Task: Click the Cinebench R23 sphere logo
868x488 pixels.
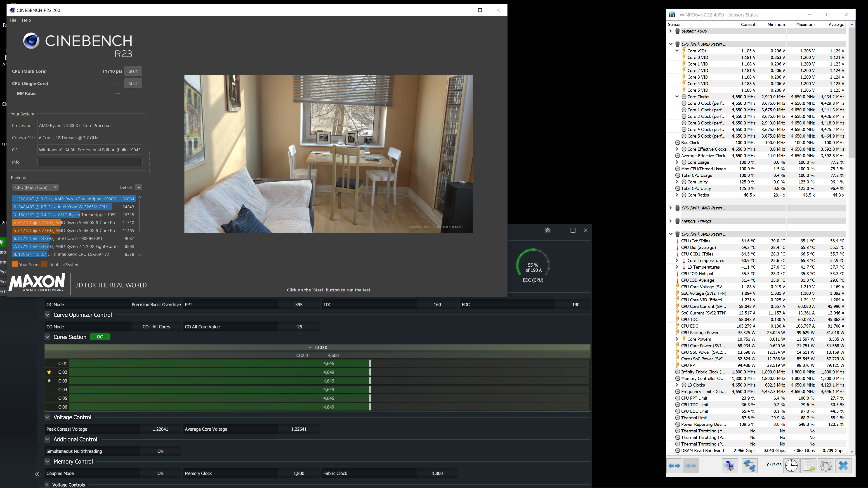Action: click(31, 41)
